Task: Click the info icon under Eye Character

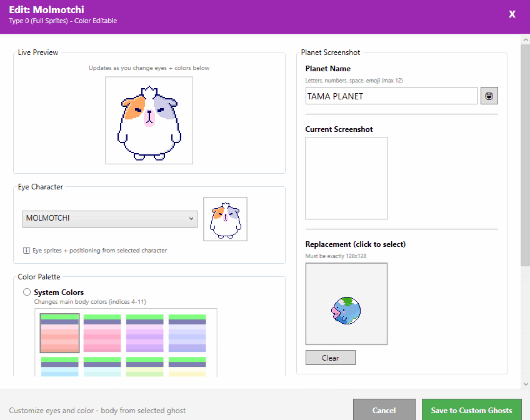Action: coord(27,251)
